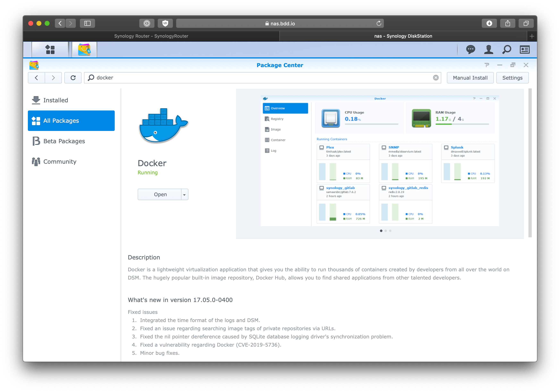
Task: Select the second screenshot carousel dot
Action: point(386,231)
